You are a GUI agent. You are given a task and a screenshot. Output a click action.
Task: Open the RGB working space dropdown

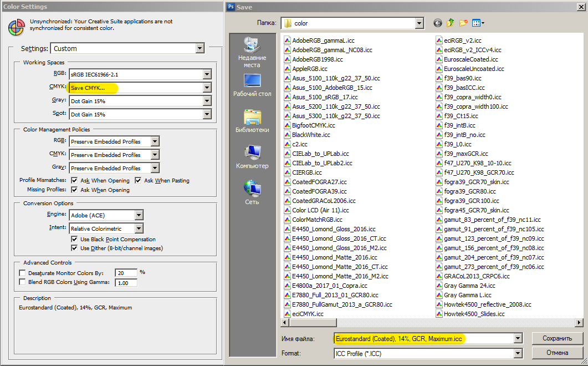(207, 74)
